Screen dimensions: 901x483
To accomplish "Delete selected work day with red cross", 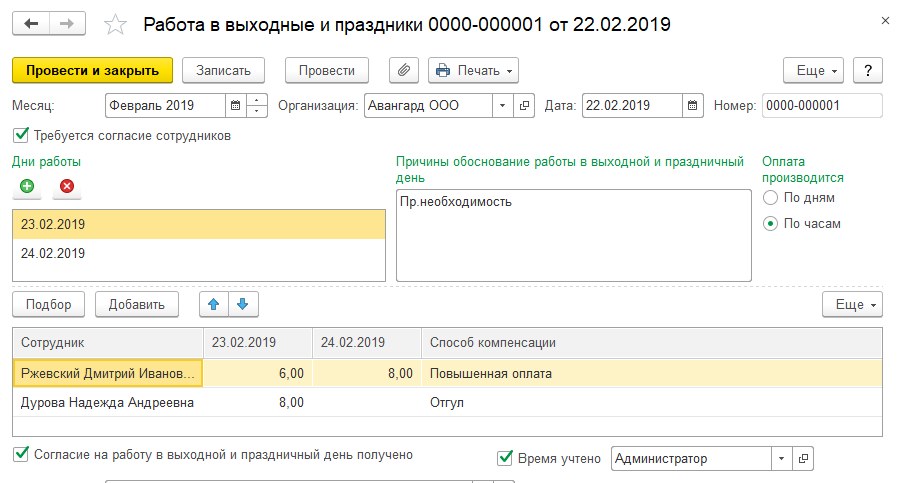I will (x=67, y=186).
